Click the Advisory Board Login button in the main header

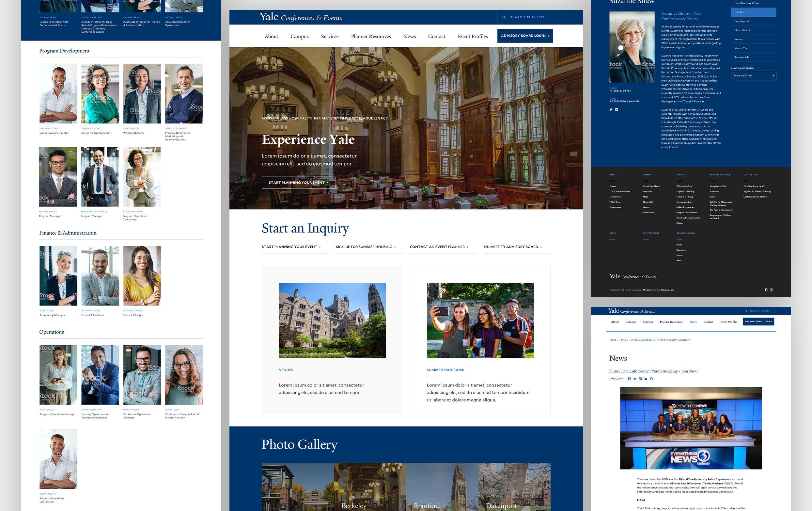[525, 36]
